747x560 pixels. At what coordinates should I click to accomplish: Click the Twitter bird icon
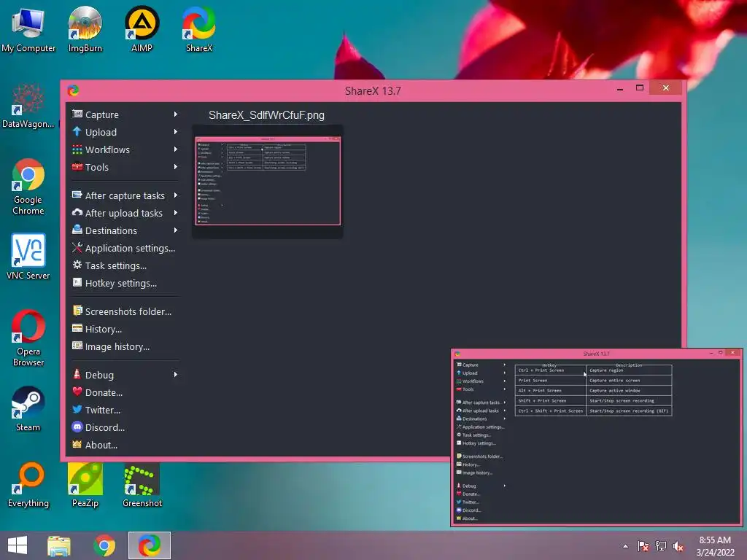pos(77,409)
